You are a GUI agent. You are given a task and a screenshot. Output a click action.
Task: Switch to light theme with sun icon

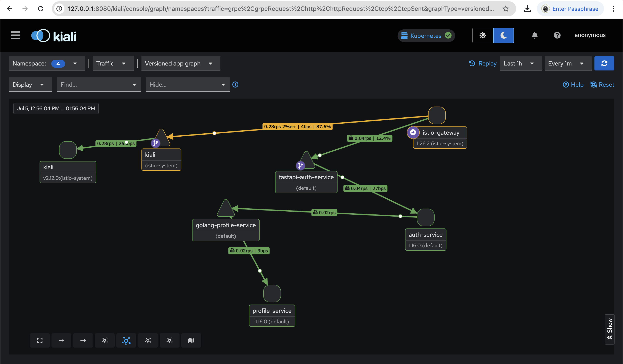tap(483, 35)
